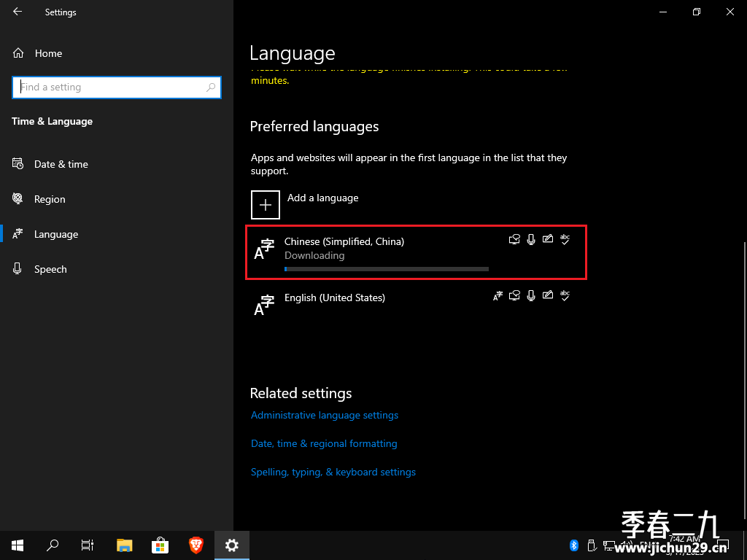Click the Chinese download progress bar
This screenshot has height=560, width=747.
(x=387, y=269)
